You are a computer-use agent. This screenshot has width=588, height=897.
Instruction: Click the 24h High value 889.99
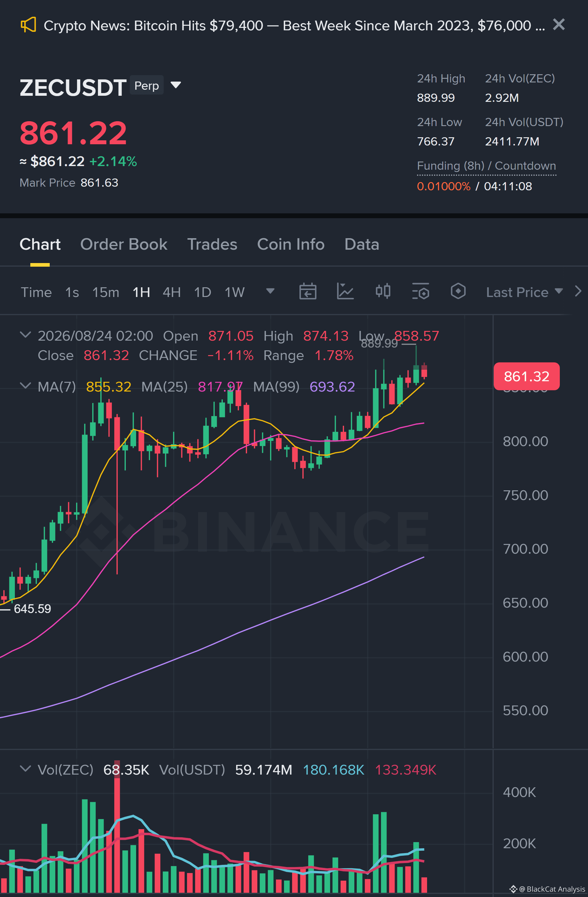pos(436,98)
